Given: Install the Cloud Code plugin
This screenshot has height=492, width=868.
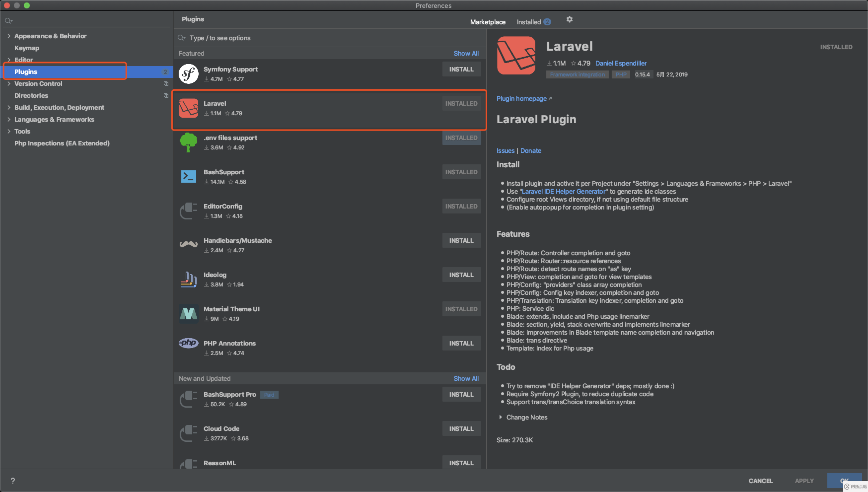Looking at the screenshot, I should pos(461,429).
